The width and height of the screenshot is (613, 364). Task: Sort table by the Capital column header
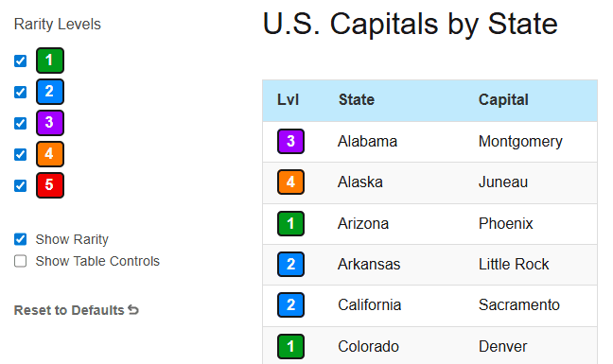503,100
